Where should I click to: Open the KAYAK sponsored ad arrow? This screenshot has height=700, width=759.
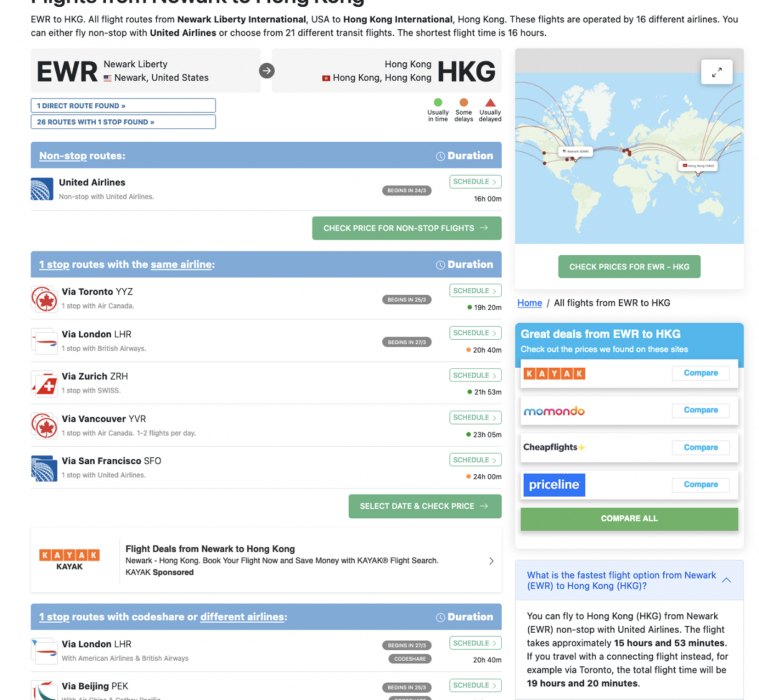(491, 561)
